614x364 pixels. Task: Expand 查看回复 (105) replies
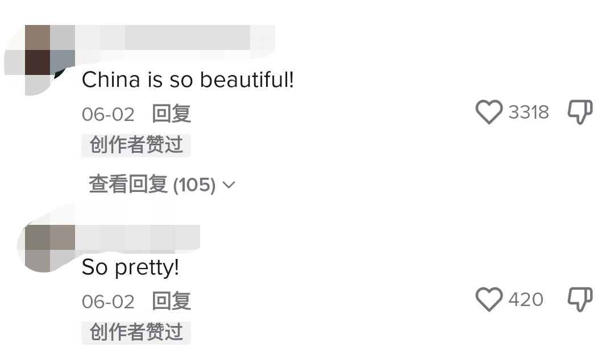point(152,185)
